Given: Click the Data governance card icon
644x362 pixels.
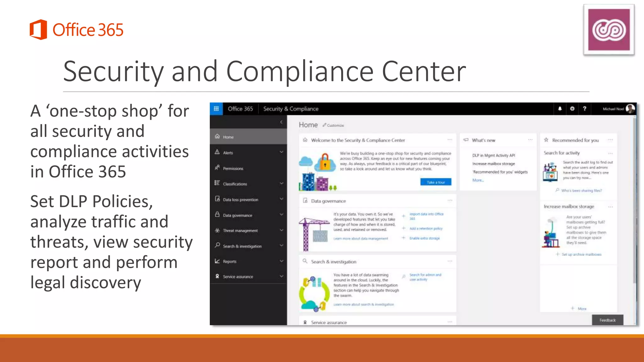Looking at the screenshot, I should tap(305, 200).
